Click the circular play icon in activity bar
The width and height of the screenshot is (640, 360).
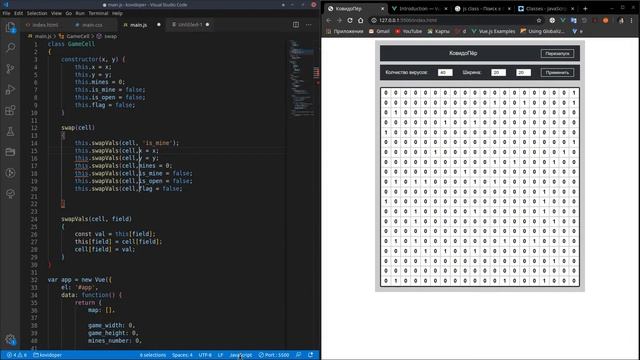(10, 173)
